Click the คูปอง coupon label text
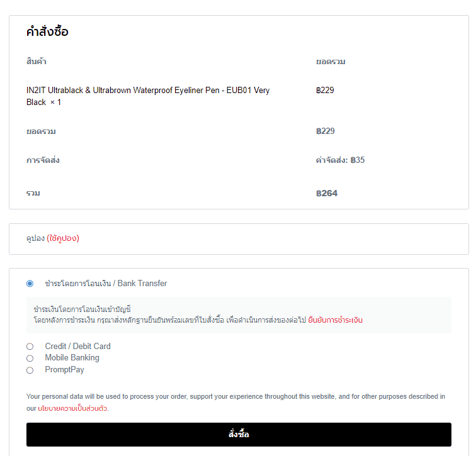Image resolution: width=476 pixels, height=456 pixels. click(x=35, y=238)
